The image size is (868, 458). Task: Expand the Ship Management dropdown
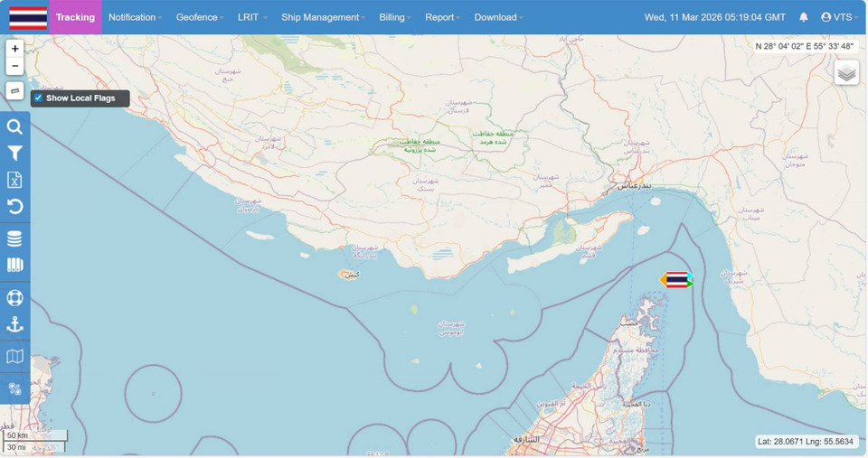coord(323,17)
